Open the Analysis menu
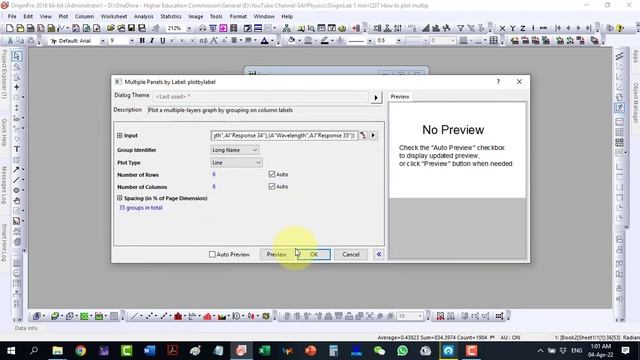Viewport: 640px width, 360px height. [144, 16]
